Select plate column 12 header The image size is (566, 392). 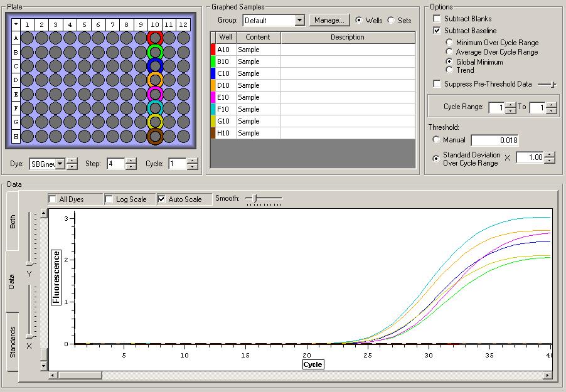tap(183, 24)
